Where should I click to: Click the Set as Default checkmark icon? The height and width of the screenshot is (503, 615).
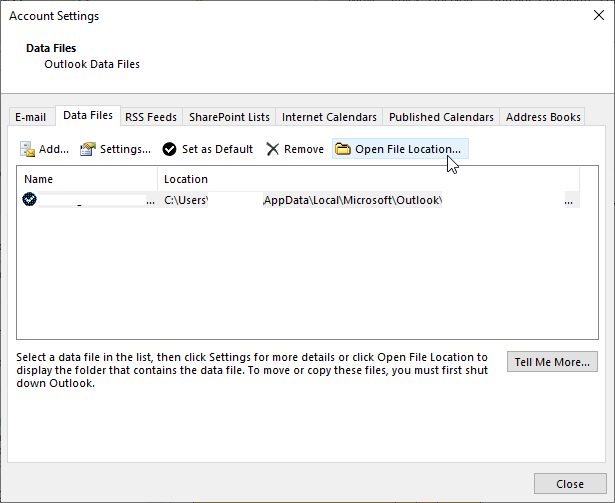(169, 149)
